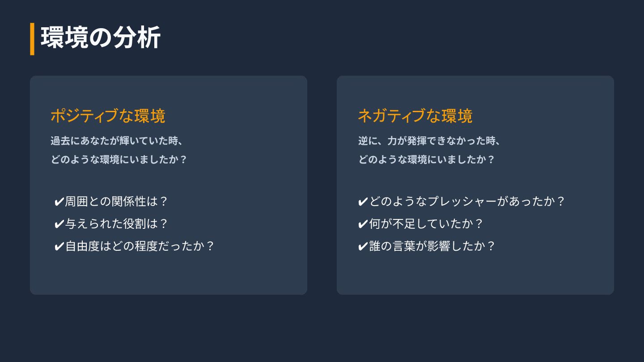This screenshot has width=644, height=362.
Task: Select the text 誰の言葉が影響したか？
Action: 432,246
